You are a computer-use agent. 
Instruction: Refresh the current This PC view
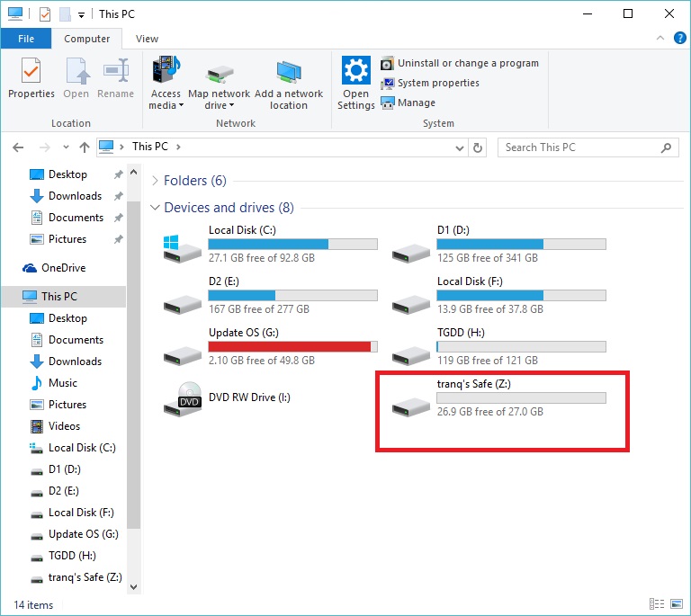(x=479, y=147)
